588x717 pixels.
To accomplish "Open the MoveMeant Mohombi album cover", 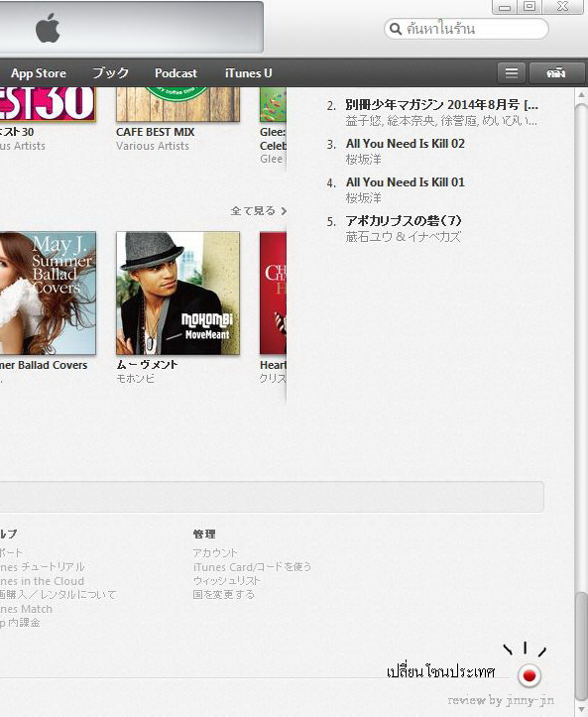I will click(177, 294).
